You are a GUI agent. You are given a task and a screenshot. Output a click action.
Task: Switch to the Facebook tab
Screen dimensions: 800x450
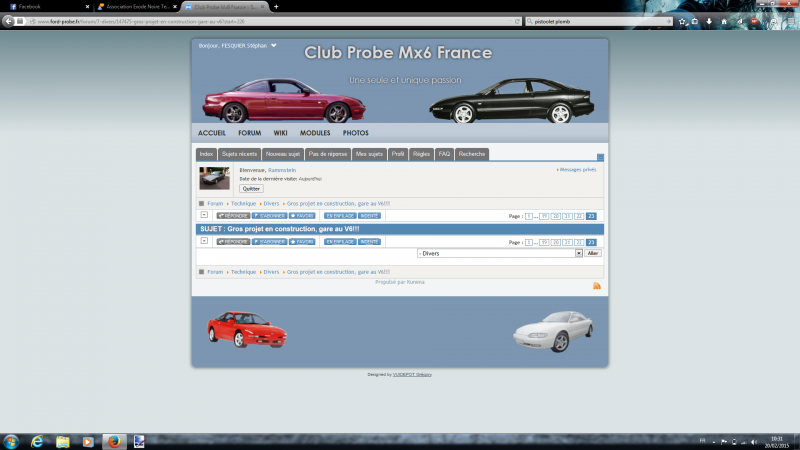tap(47, 7)
